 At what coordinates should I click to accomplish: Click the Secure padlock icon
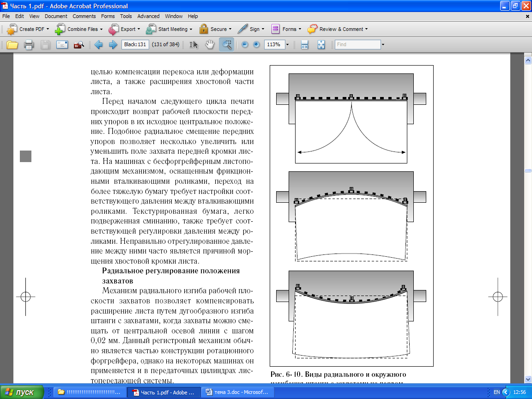[204, 29]
